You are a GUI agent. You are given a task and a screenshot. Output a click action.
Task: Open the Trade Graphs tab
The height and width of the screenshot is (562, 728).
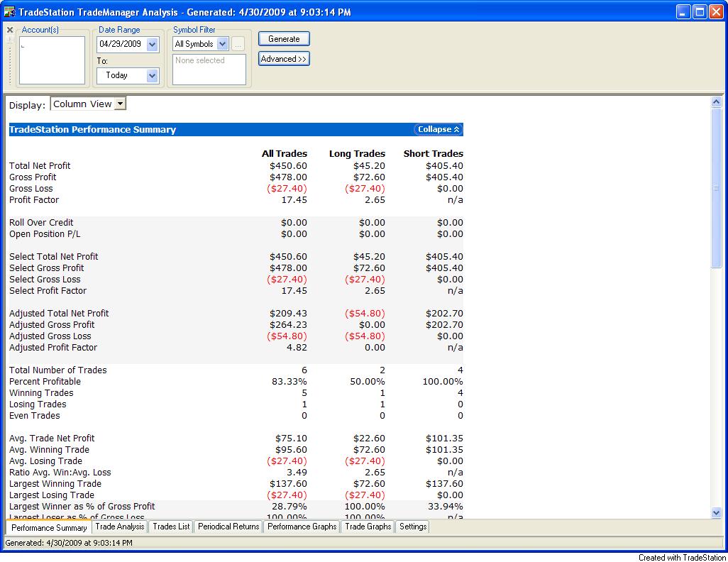tap(368, 527)
